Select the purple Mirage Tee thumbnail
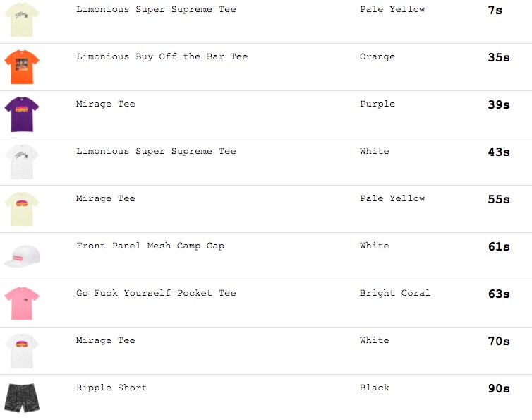The width and height of the screenshot is (532, 420). click(22, 114)
